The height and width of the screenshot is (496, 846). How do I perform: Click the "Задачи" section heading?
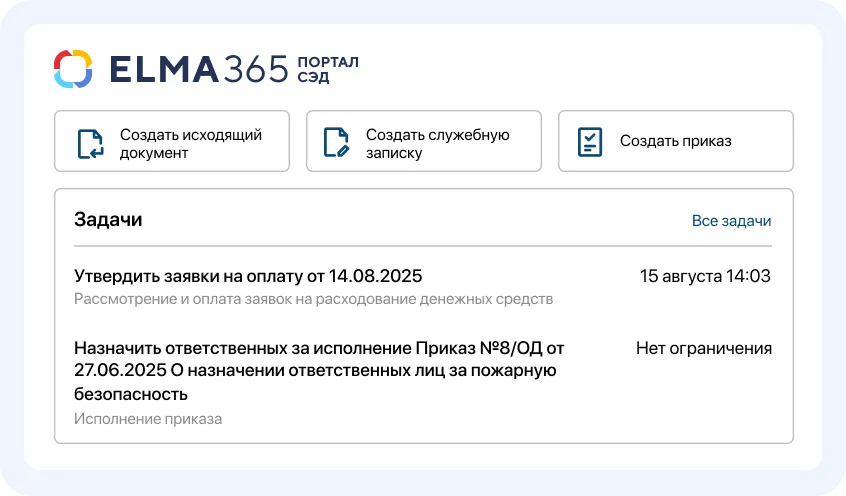click(x=108, y=220)
